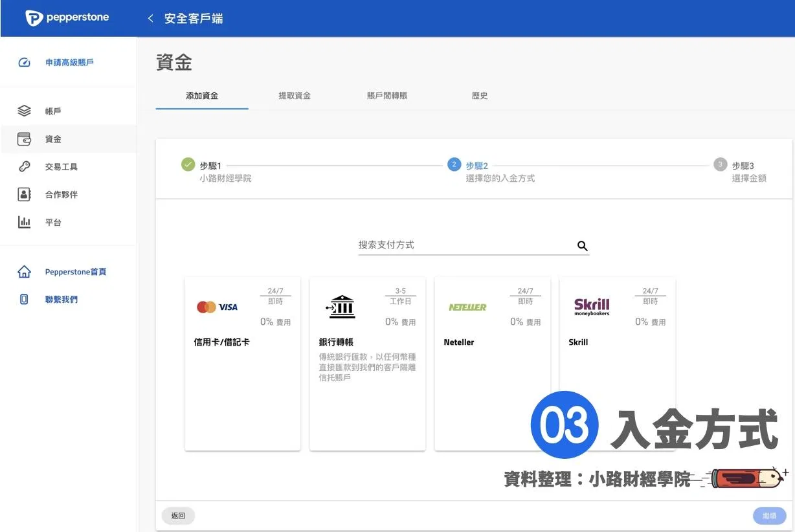Choose the 銀行轉帳 payment title

(336, 342)
